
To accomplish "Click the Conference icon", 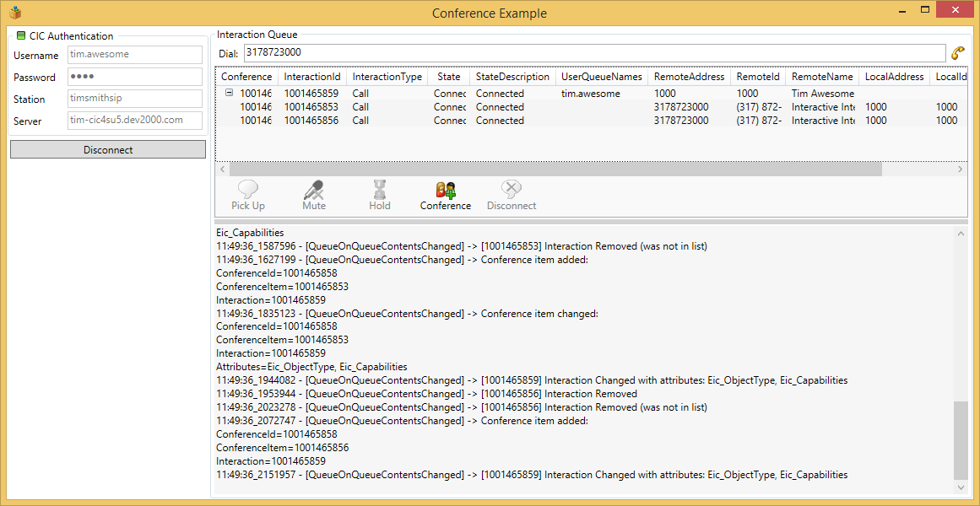I will tap(446, 189).
